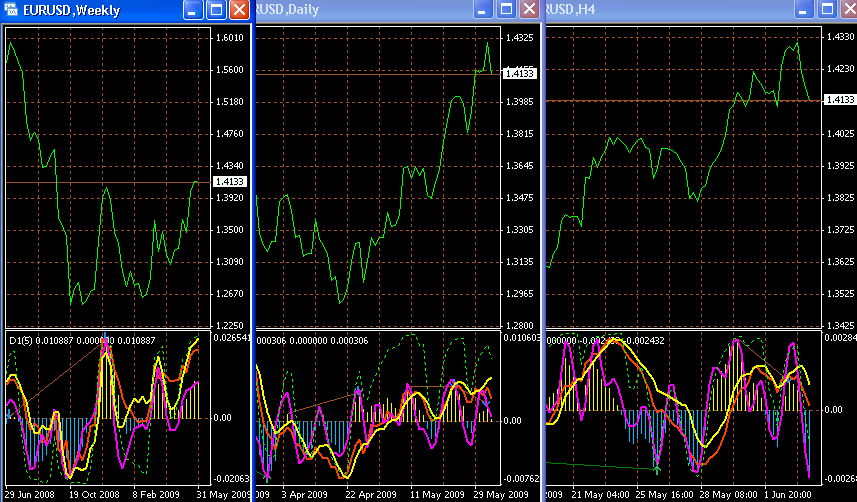Screen dimensions: 857x502
Task: Maximize the EURUSD Weekly chart window
Action: 216,9
